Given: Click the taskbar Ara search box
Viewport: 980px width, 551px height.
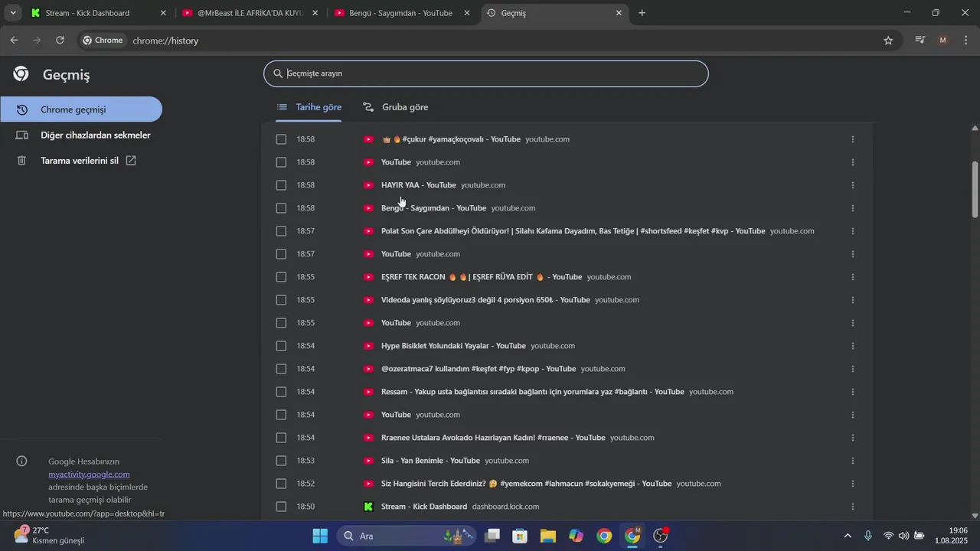Looking at the screenshot, I should 407,536.
